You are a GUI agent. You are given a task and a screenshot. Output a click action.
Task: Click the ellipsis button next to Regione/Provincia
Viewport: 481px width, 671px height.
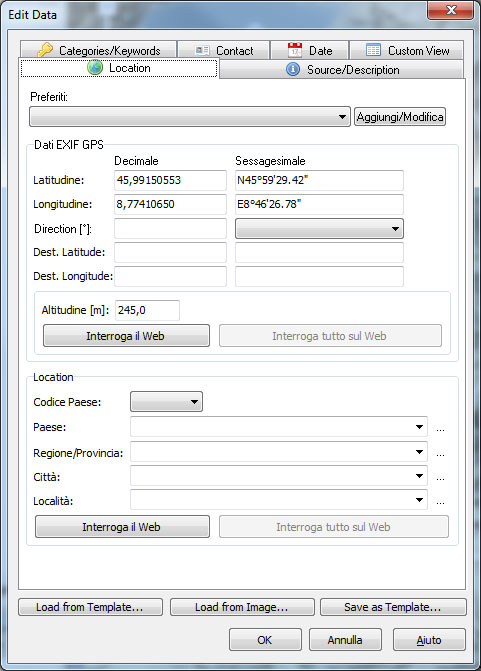[x=440, y=454]
